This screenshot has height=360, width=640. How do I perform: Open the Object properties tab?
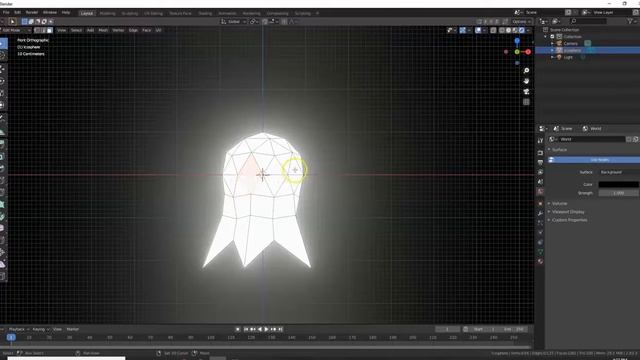point(540,203)
